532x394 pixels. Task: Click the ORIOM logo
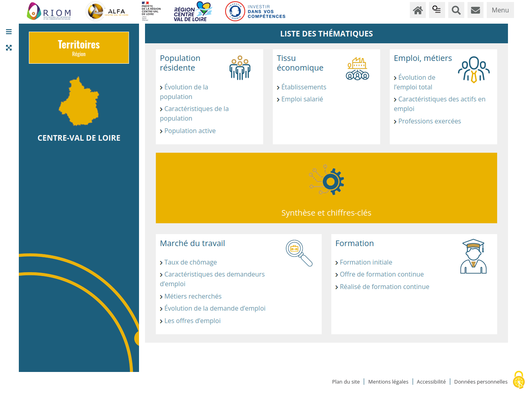coord(49,11)
